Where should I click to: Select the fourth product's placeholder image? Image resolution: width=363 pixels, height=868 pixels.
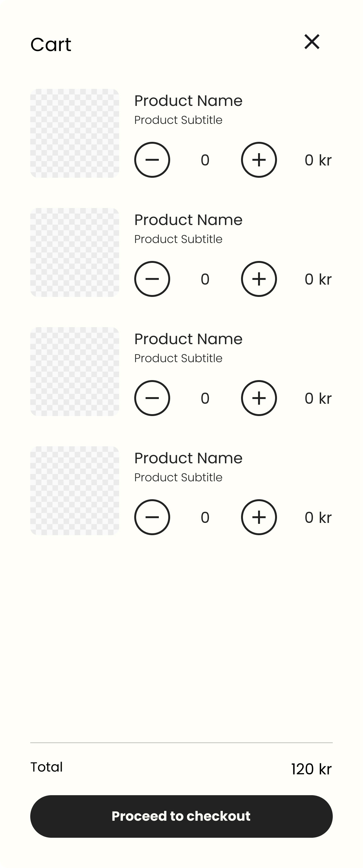tap(75, 491)
